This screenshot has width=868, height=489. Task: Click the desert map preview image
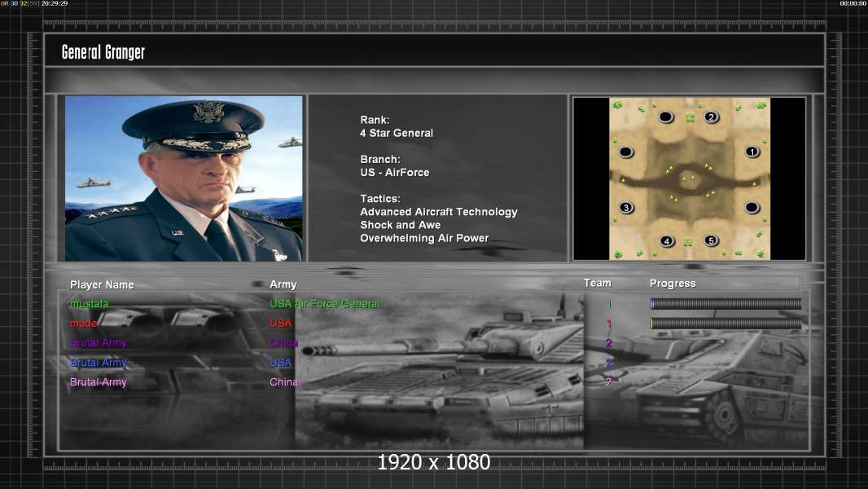pyautogui.click(x=690, y=178)
